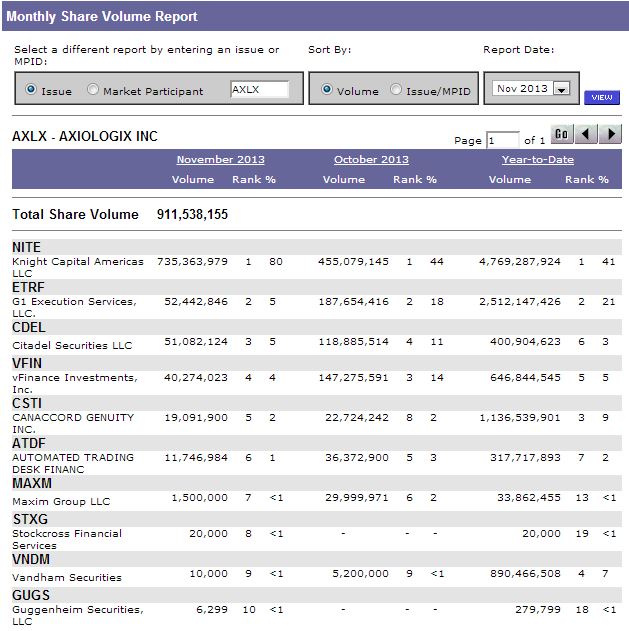Viewport: 629px width, 631px height.
Task: Choose Volume as sort option
Action: coord(327,89)
